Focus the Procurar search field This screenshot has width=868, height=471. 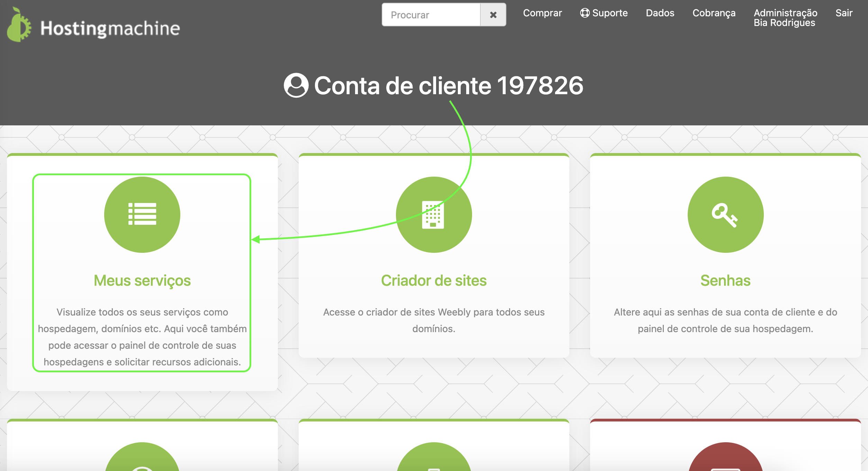(431, 15)
